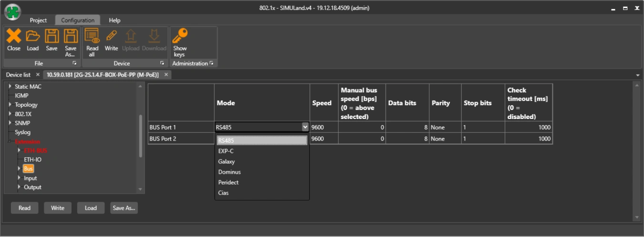Click the Save disk icon
The image size is (644, 237).
52,36
